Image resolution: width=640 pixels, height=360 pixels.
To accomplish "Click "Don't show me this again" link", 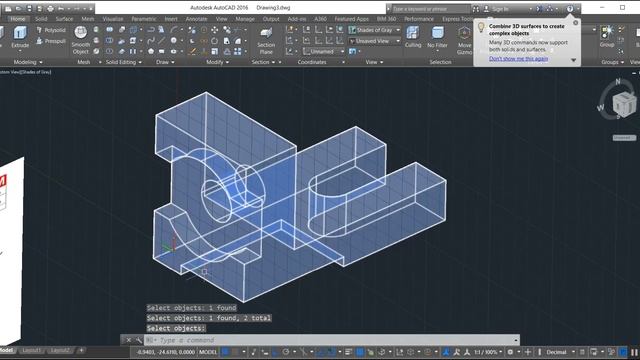I will 518,59.
